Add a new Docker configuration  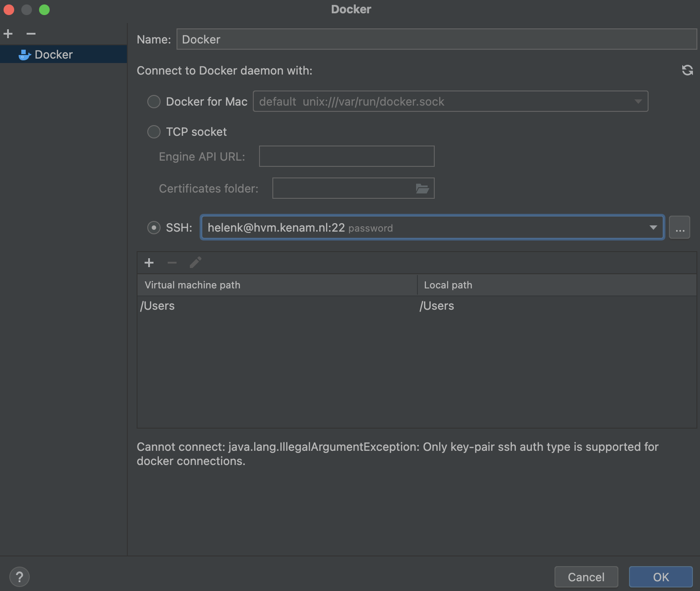[x=8, y=34]
